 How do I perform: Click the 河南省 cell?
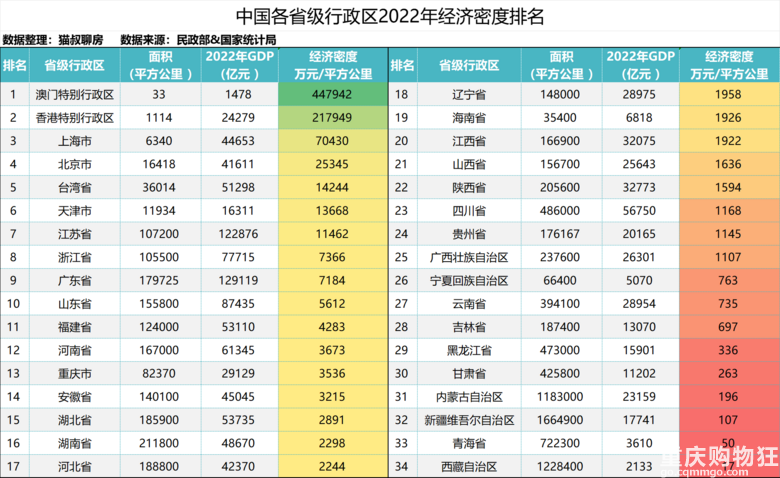pyautogui.click(x=75, y=350)
